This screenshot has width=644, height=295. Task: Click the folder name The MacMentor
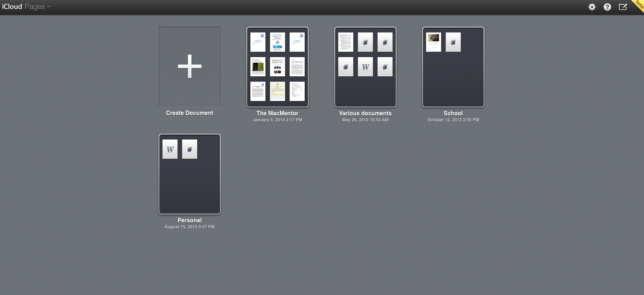(x=277, y=113)
